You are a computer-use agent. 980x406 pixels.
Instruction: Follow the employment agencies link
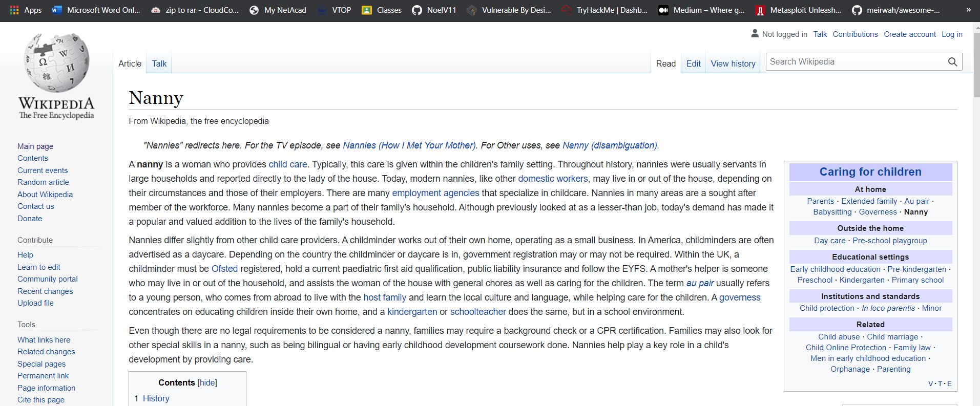point(435,193)
